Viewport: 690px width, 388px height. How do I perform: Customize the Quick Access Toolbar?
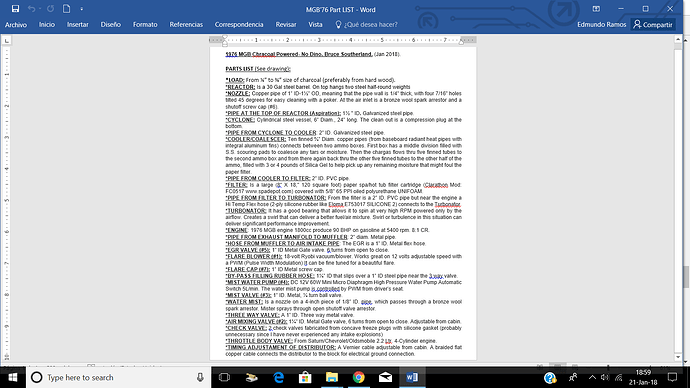click(81, 9)
